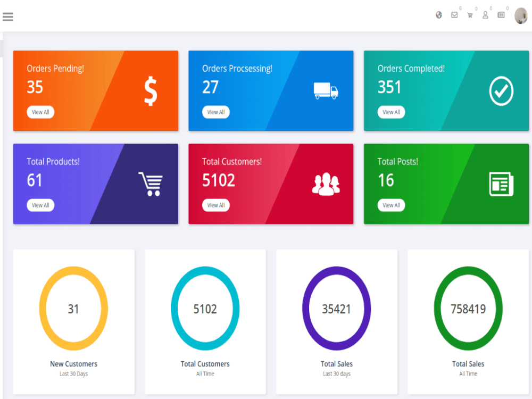This screenshot has height=399, width=532.
Task: Click the calendar-style header icon
Action: pos(501,15)
